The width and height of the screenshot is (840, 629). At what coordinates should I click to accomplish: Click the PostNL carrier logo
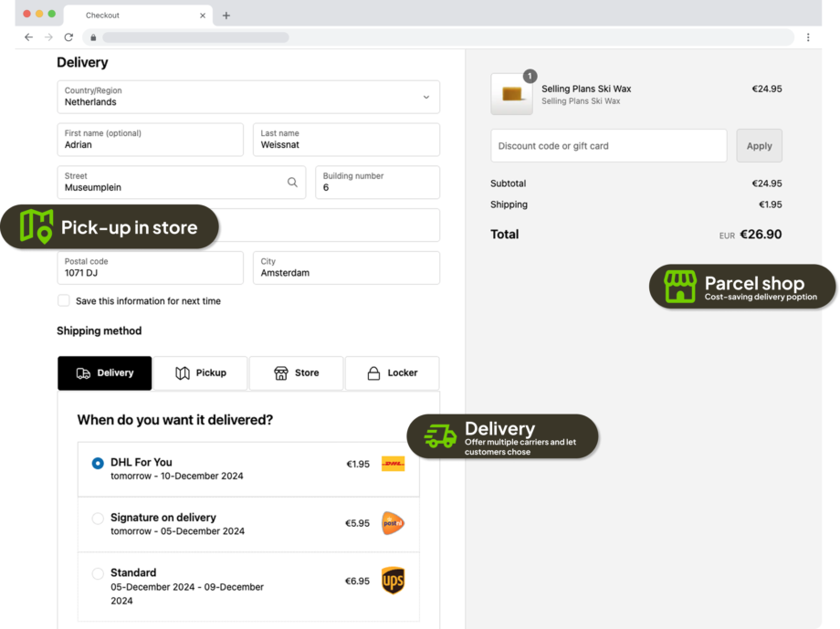point(393,523)
